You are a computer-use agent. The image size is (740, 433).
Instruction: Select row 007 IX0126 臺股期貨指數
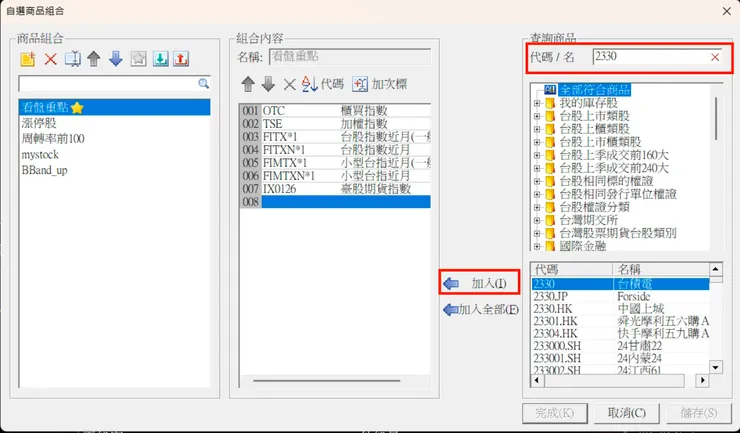[x=335, y=189]
